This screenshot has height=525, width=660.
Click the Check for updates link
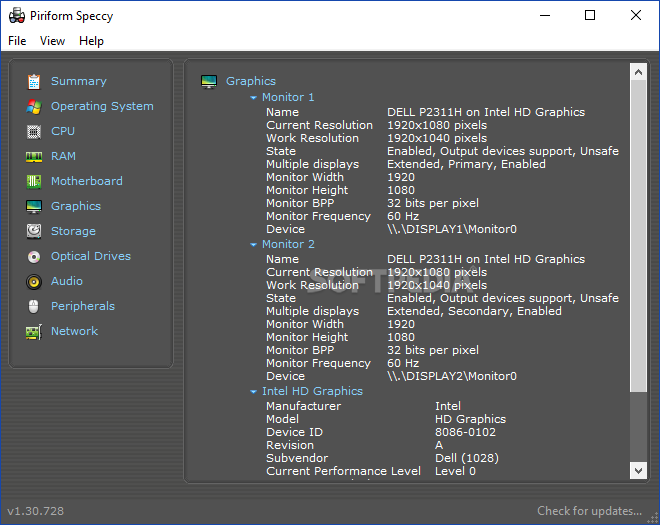589,511
